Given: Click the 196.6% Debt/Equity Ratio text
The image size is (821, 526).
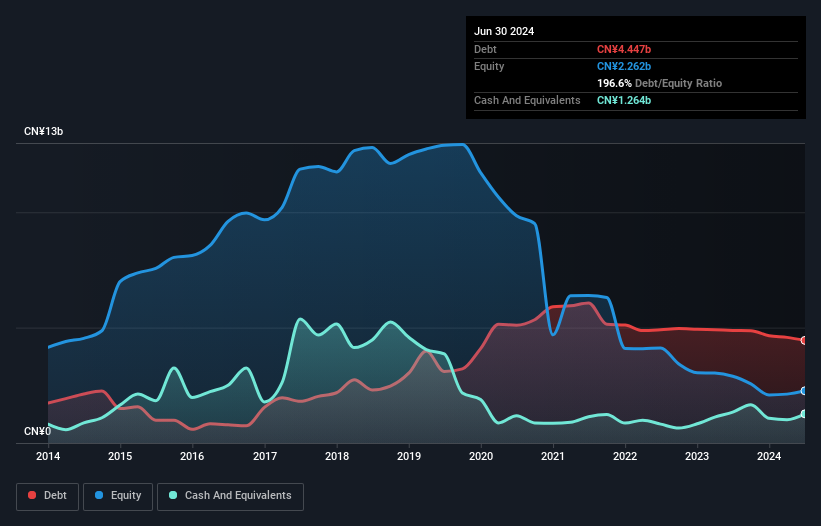Looking at the screenshot, I should [659, 83].
